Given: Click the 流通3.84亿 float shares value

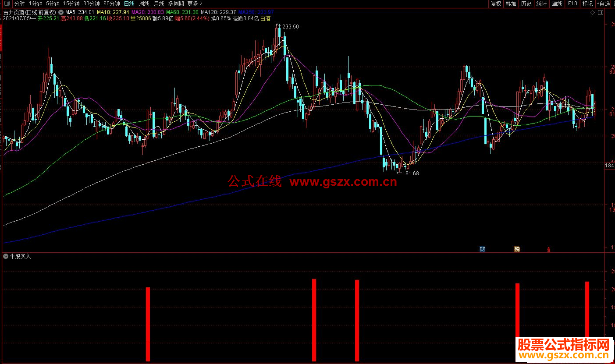Looking at the screenshot, I should point(245,19).
